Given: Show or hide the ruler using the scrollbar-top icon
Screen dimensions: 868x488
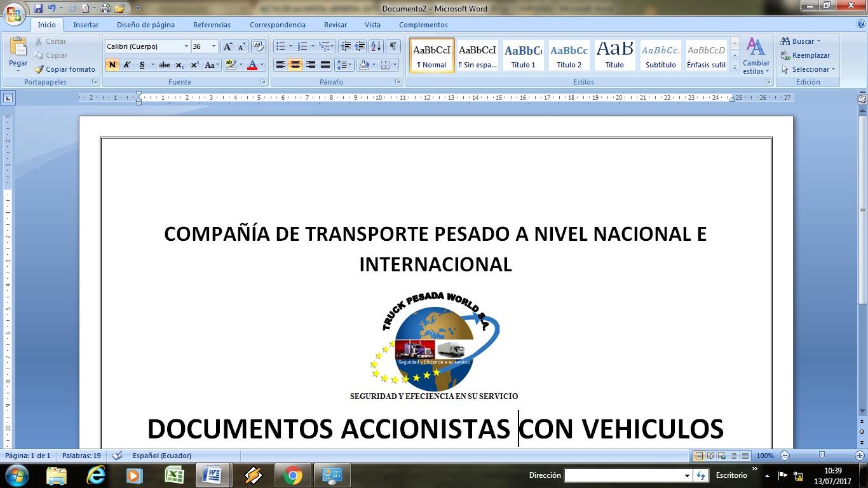Looking at the screenshot, I should [x=862, y=99].
